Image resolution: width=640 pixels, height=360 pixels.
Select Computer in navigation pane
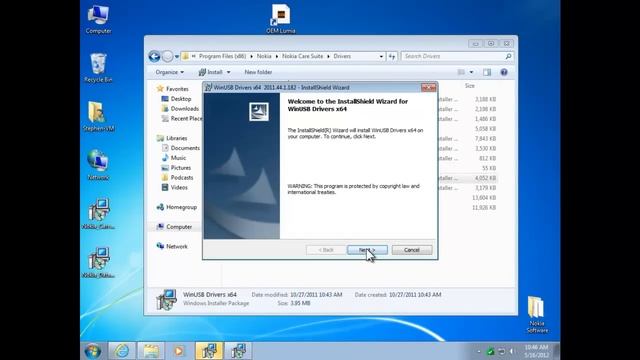[174, 227]
